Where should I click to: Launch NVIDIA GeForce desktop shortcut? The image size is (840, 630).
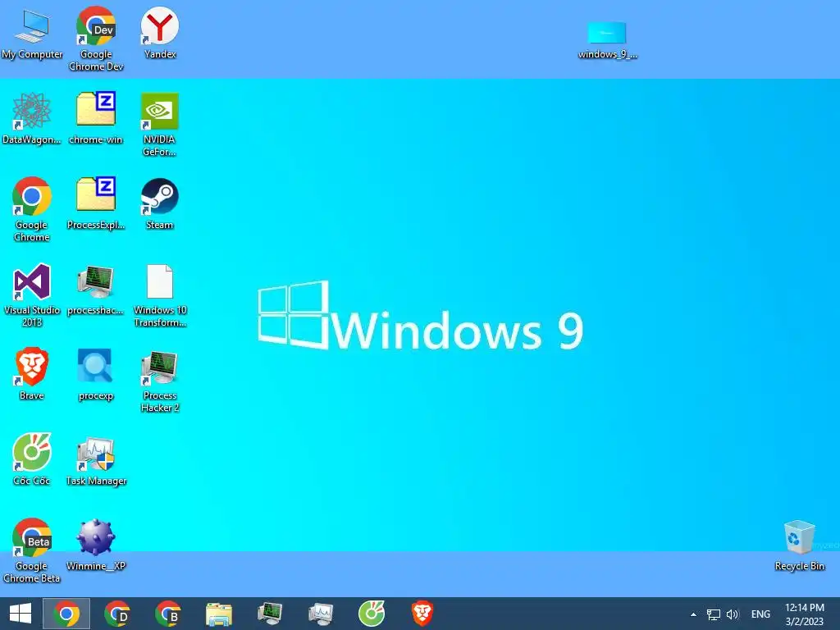tap(160, 125)
